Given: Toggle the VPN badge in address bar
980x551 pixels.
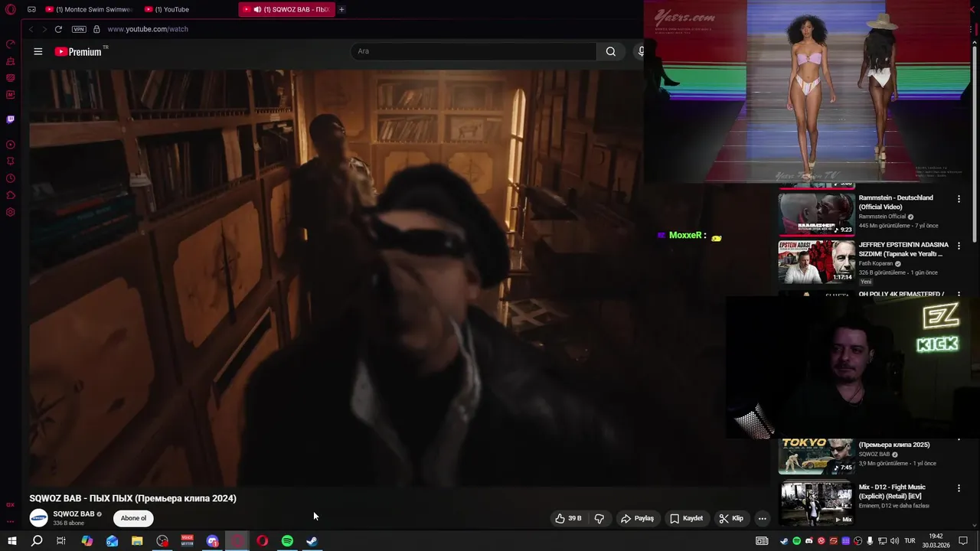Looking at the screenshot, I should click(x=79, y=29).
